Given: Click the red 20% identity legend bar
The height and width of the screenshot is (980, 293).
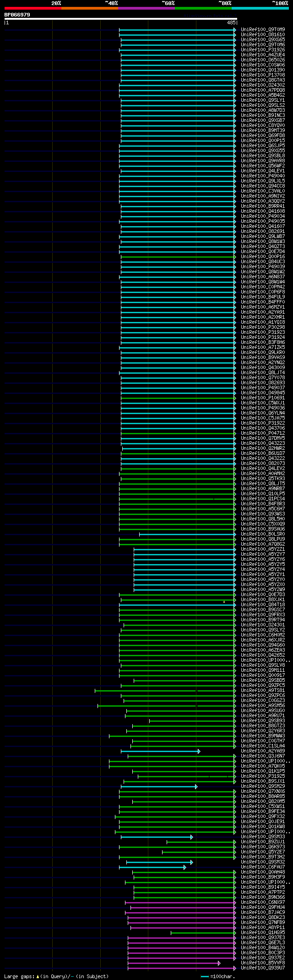Looking at the screenshot, I should point(33,8).
